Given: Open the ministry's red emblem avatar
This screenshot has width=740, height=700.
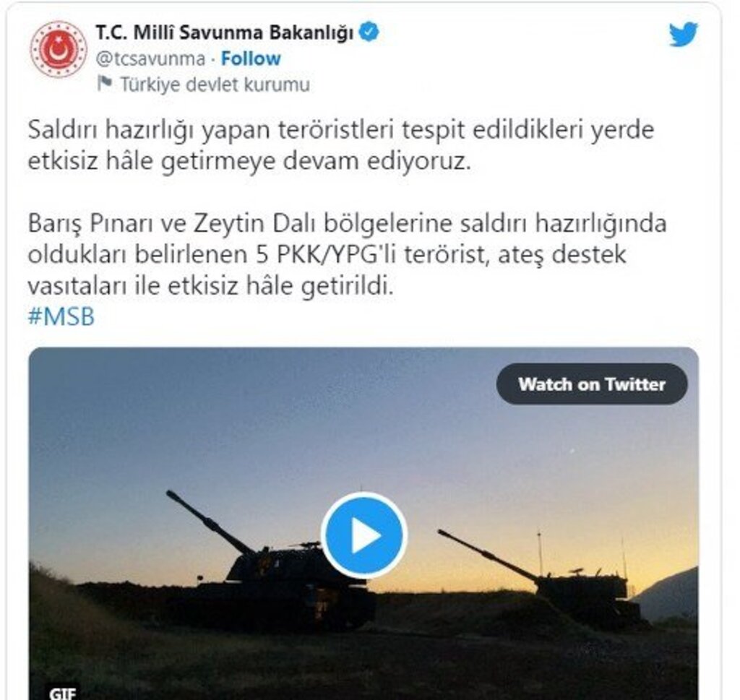Looking at the screenshot, I should (x=59, y=49).
